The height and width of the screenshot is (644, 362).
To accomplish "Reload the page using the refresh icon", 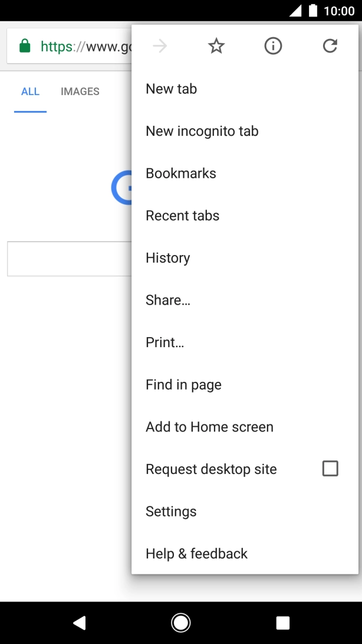I will (330, 46).
